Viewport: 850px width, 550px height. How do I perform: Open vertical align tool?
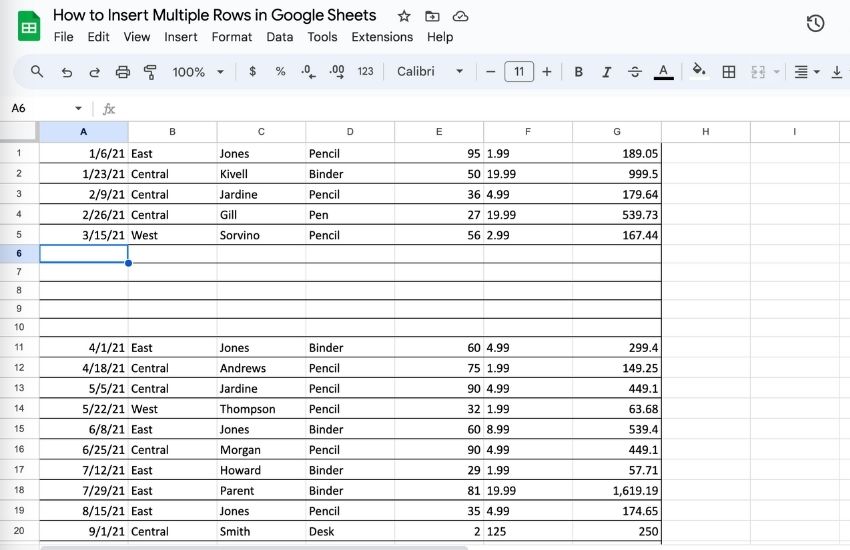click(837, 72)
